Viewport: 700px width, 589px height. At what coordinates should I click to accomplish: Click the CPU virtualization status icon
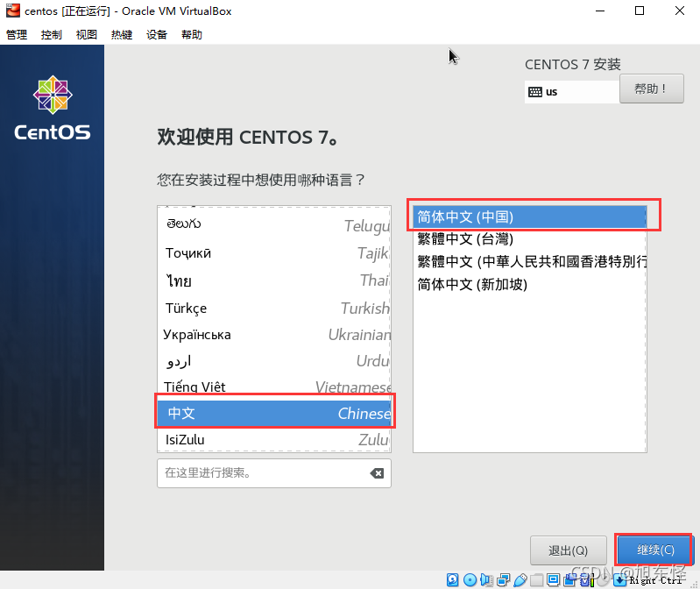coord(588,579)
